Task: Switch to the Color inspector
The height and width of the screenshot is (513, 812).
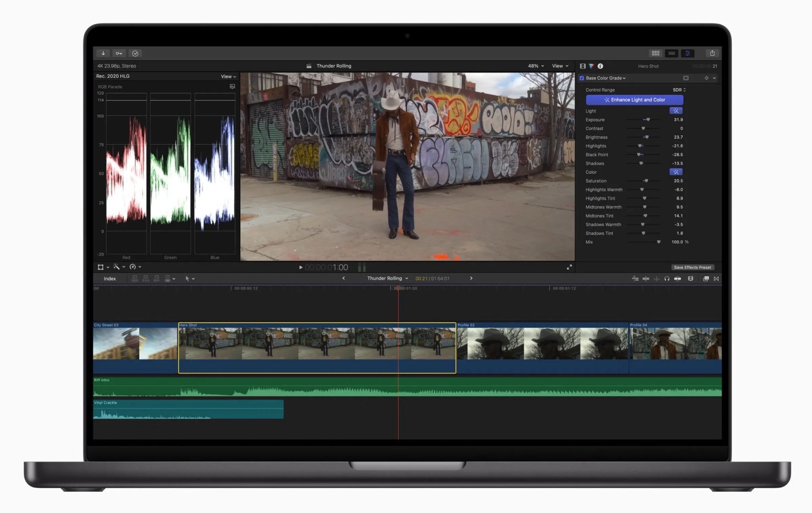Action: [x=591, y=66]
